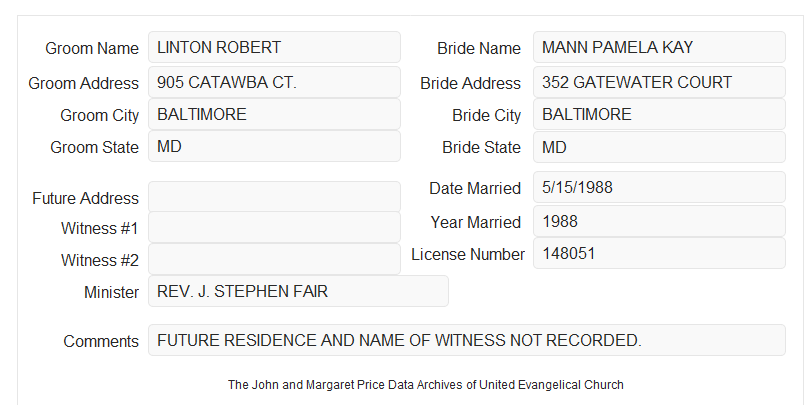The height and width of the screenshot is (405, 805).
Task: Focus the Year Married field
Action: click(x=659, y=221)
